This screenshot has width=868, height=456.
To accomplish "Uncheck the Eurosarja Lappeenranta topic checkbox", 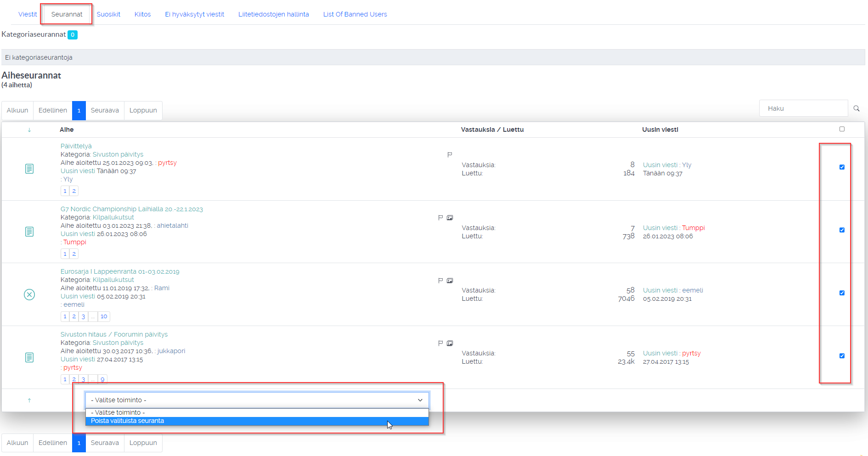I will 842,293.
